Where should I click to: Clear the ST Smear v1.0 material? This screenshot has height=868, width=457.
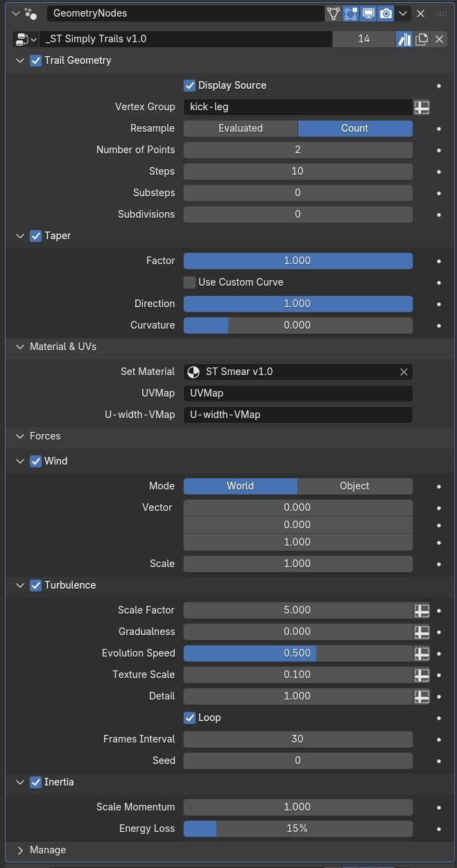pyautogui.click(x=404, y=372)
